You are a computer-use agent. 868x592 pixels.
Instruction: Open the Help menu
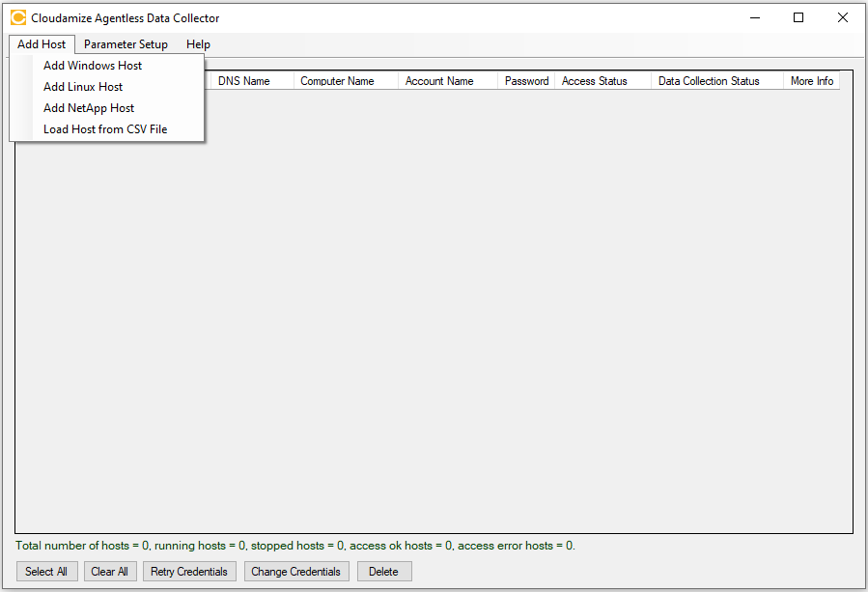(198, 44)
